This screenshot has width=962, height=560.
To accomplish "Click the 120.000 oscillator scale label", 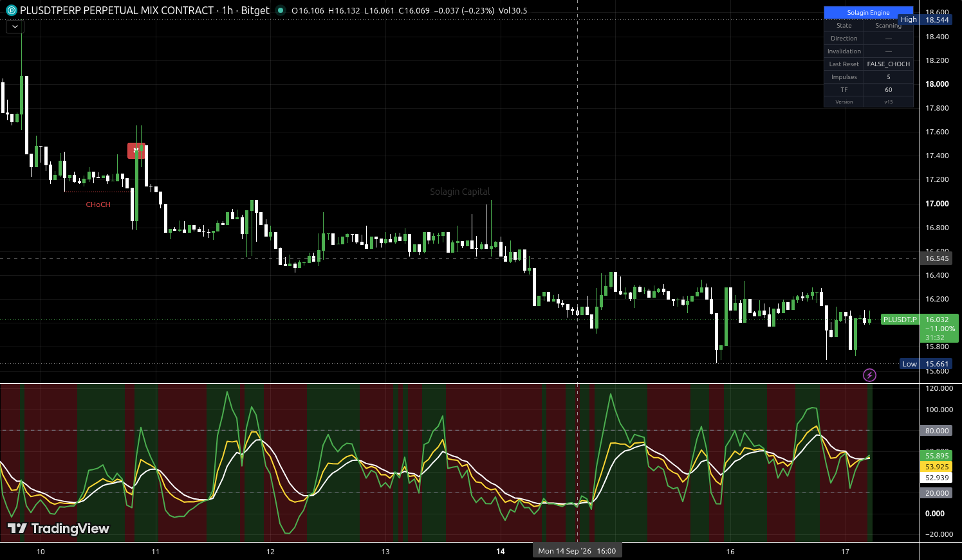I will [939, 388].
